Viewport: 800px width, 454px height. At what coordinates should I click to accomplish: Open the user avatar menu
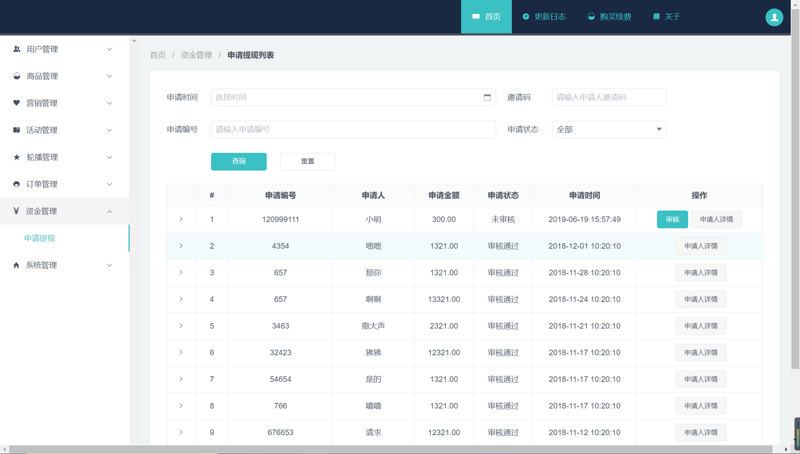pyautogui.click(x=774, y=17)
